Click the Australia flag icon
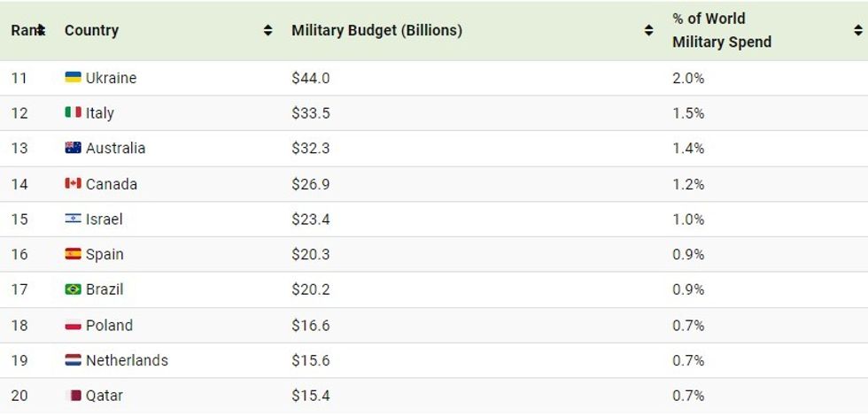Screen dimensions: 868x416 click(73, 148)
